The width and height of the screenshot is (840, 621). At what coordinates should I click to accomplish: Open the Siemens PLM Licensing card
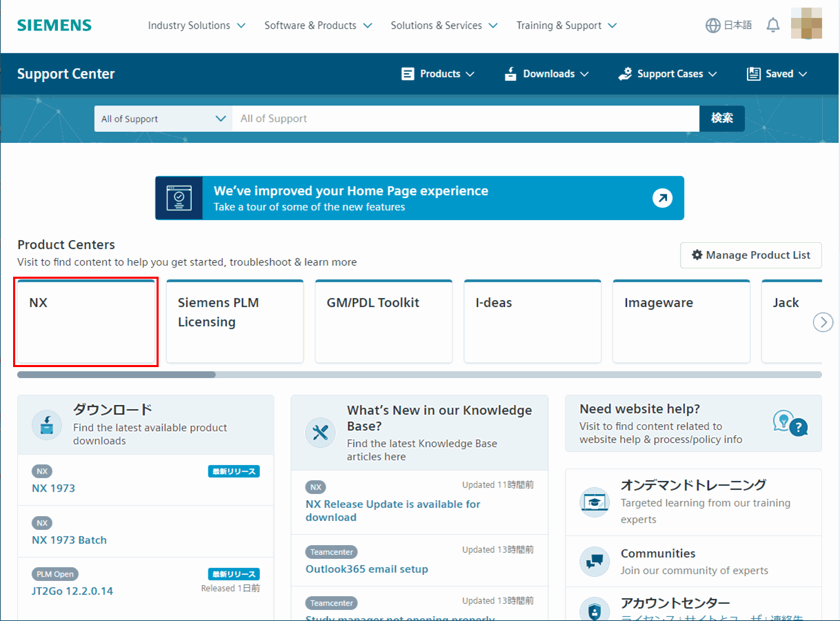click(x=235, y=322)
